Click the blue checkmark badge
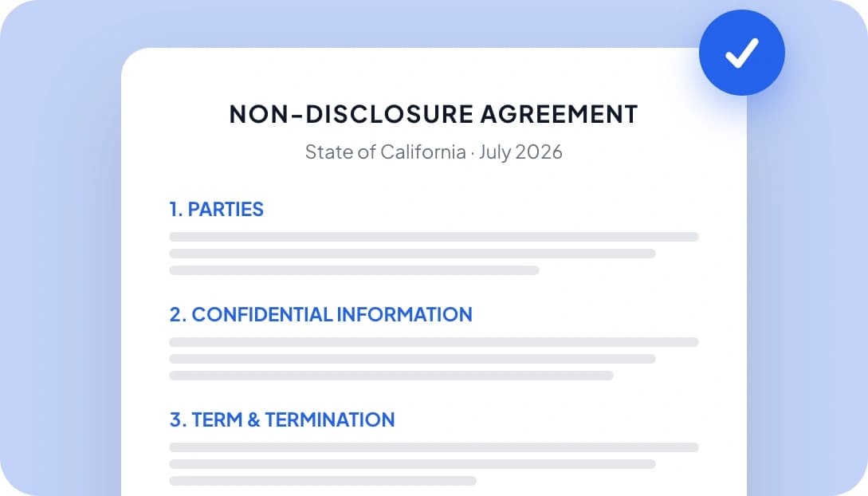 [742, 53]
